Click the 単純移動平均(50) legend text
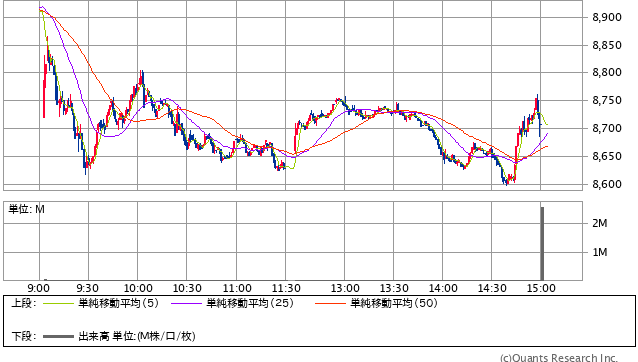The image size is (638, 362). pos(394,303)
